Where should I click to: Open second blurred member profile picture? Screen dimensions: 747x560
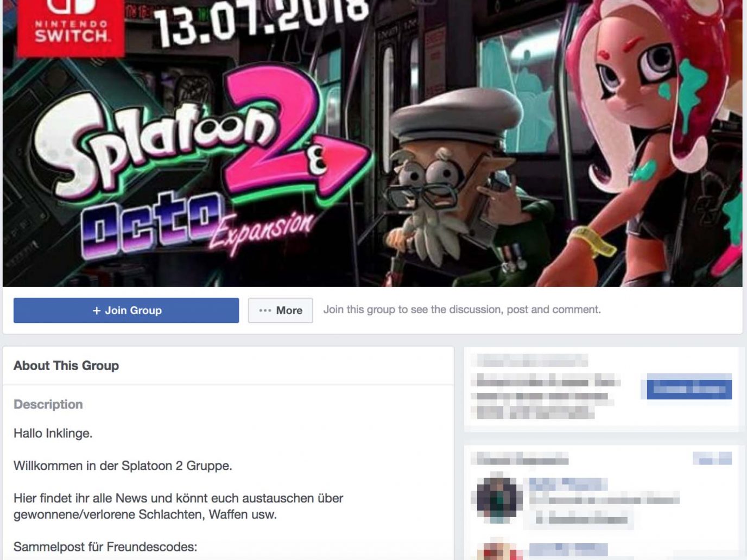pos(499,551)
